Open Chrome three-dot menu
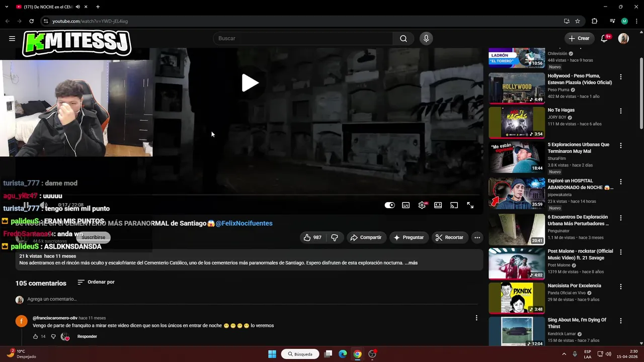 point(636,21)
